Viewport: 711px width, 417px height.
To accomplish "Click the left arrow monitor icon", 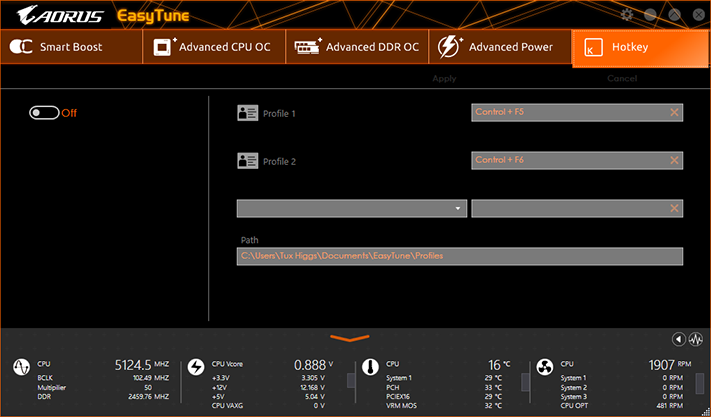I will click(679, 339).
